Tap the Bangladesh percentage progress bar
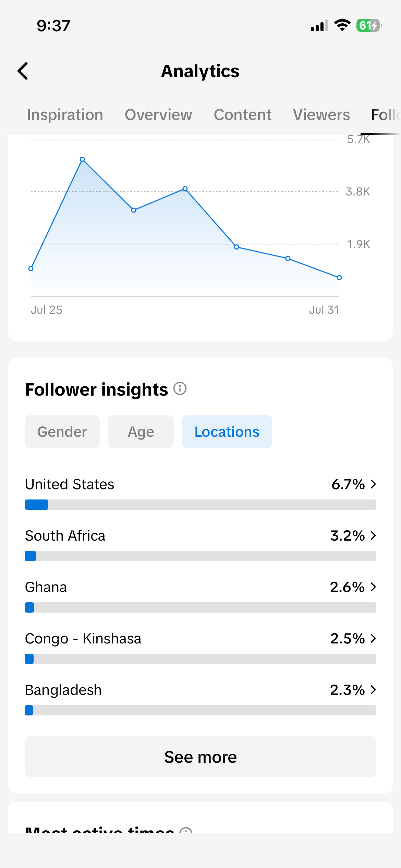This screenshot has height=868, width=401. click(x=200, y=710)
